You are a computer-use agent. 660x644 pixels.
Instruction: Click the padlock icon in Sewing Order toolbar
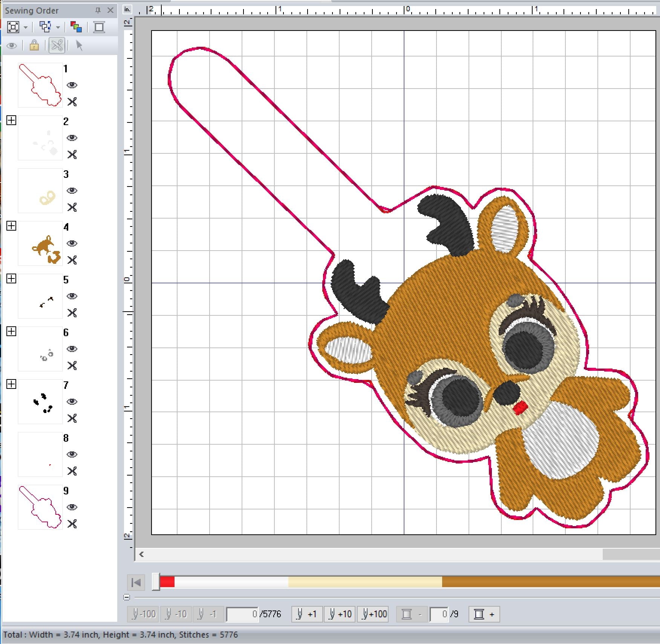point(34,46)
